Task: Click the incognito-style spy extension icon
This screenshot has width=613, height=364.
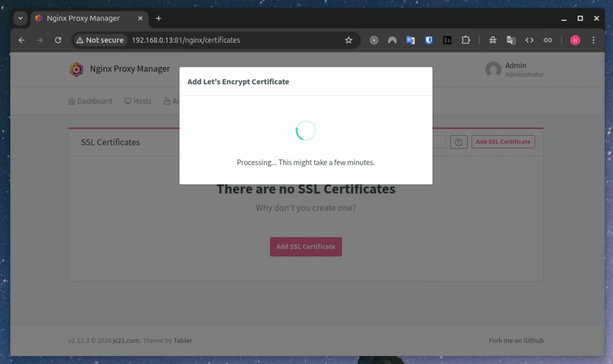Action: pos(493,40)
